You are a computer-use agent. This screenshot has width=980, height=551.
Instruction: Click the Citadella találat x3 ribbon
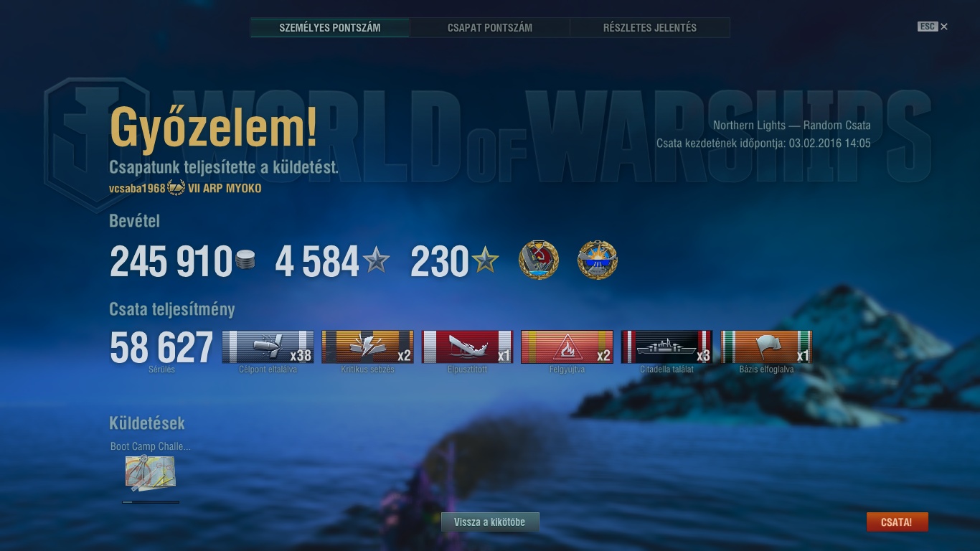666,347
